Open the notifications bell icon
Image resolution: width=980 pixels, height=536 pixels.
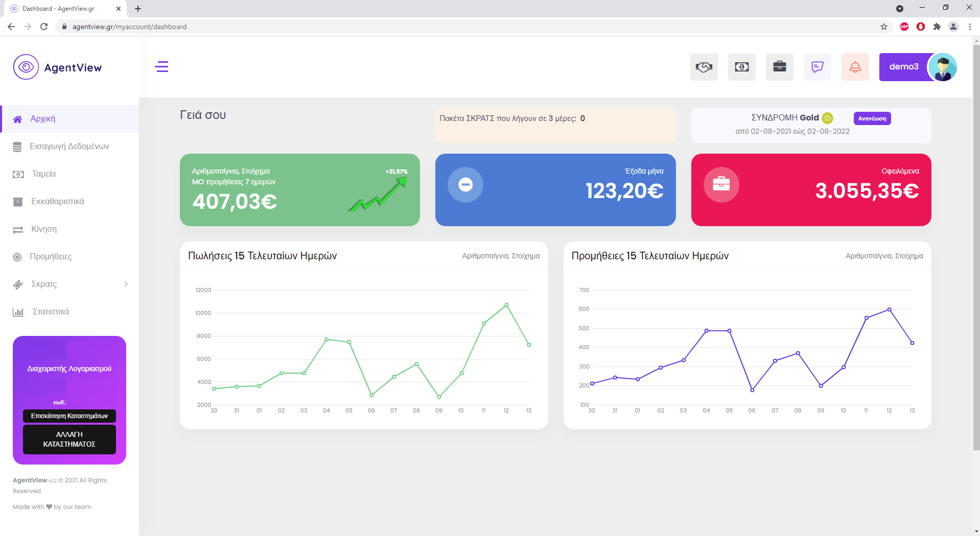coord(855,67)
